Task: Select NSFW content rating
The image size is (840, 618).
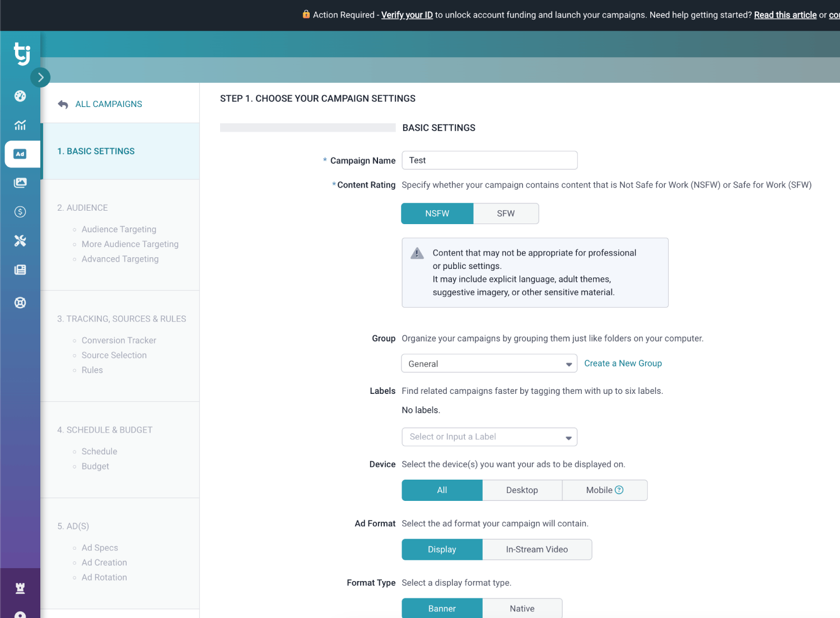Action: pyautogui.click(x=437, y=213)
